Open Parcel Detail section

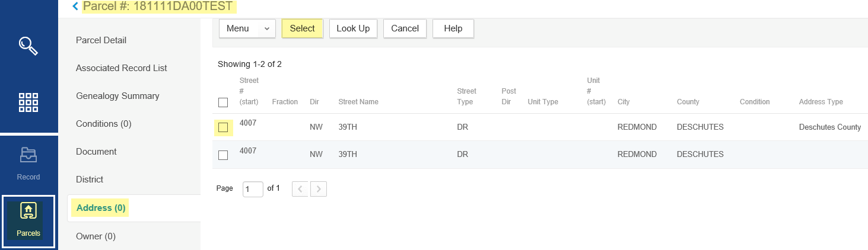click(101, 40)
